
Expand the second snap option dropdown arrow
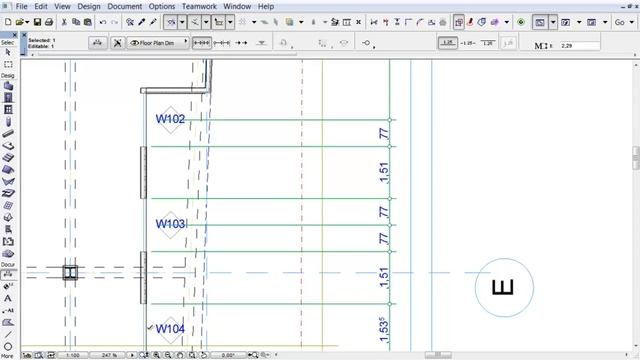(x=206, y=22)
